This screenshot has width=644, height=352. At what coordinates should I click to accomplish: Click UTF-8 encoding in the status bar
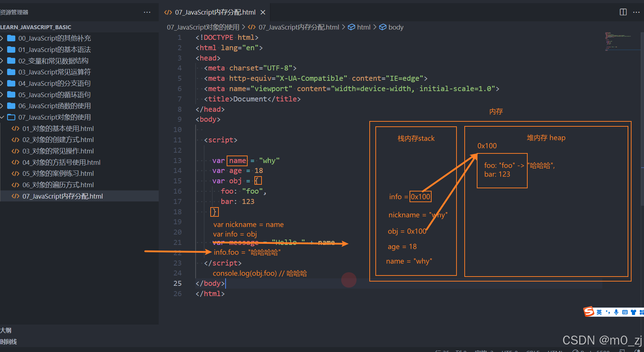click(x=509, y=351)
